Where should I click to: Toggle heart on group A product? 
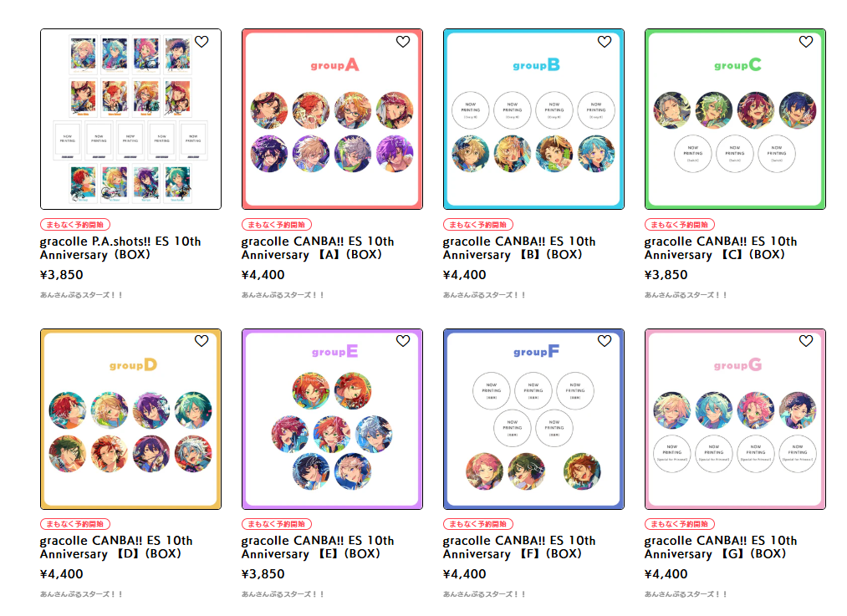tap(403, 42)
